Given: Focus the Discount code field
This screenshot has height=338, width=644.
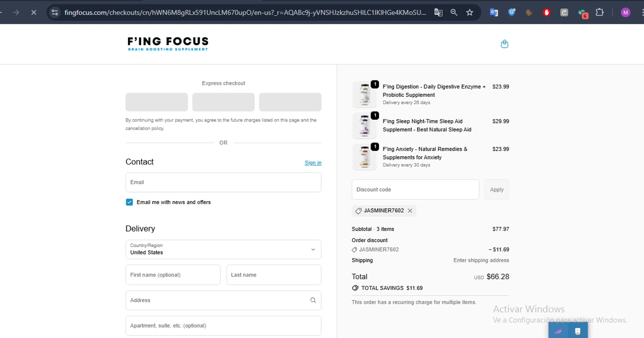Looking at the screenshot, I should [415, 189].
